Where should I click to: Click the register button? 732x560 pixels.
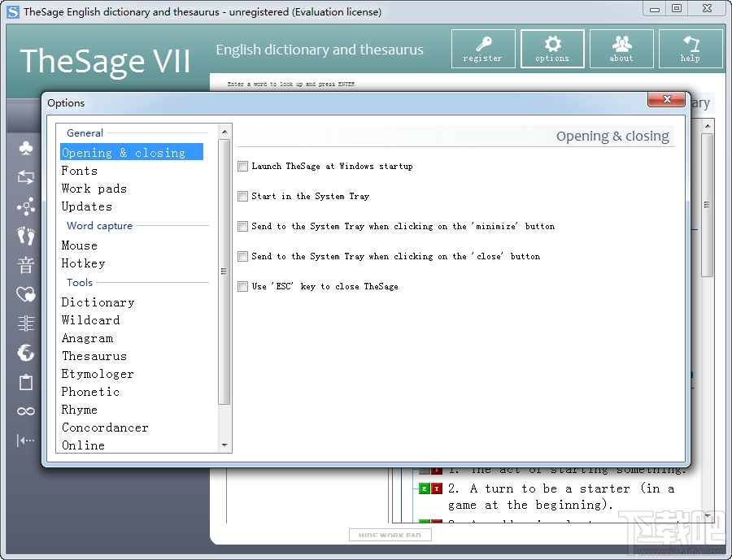[483, 49]
